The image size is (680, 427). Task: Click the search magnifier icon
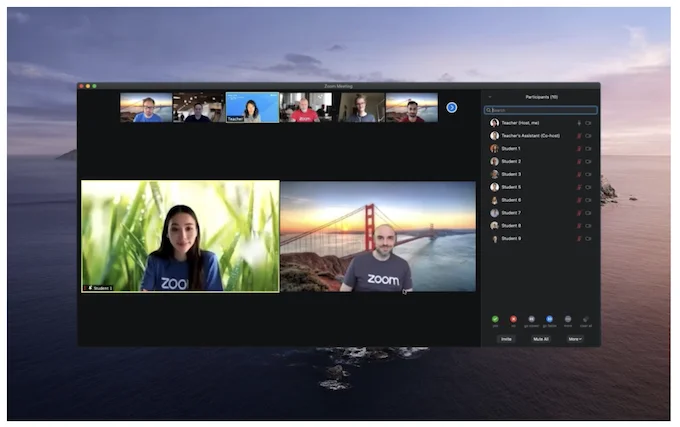(488, 110)
